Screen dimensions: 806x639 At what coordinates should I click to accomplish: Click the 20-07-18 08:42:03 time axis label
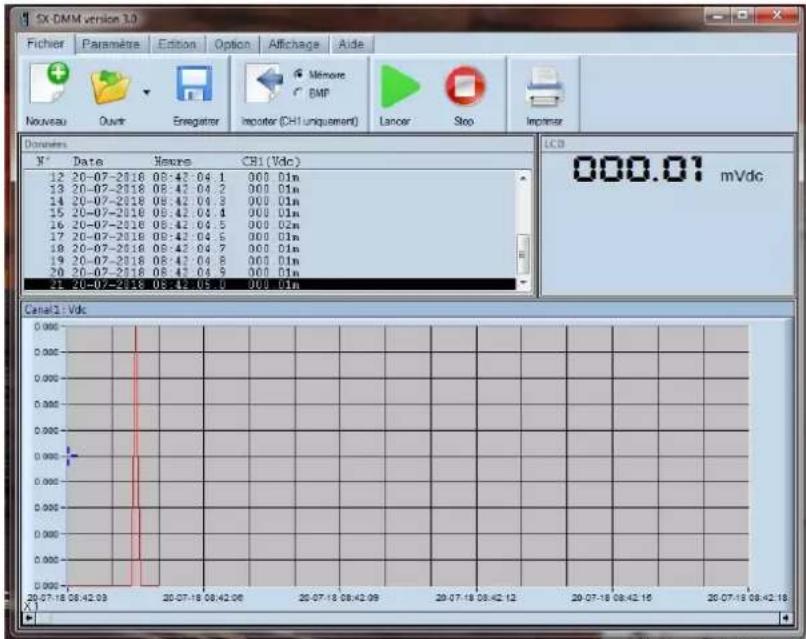pos(67,598)
